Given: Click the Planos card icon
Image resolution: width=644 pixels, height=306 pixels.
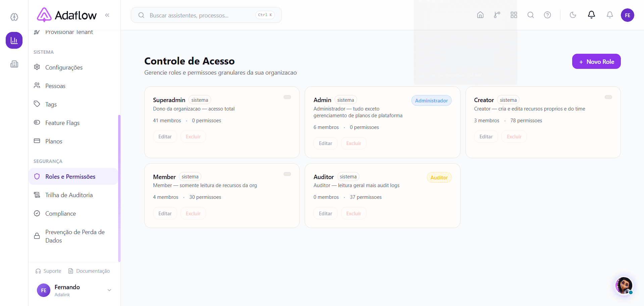Looking at the screenshot, I should tap(37, 141).
